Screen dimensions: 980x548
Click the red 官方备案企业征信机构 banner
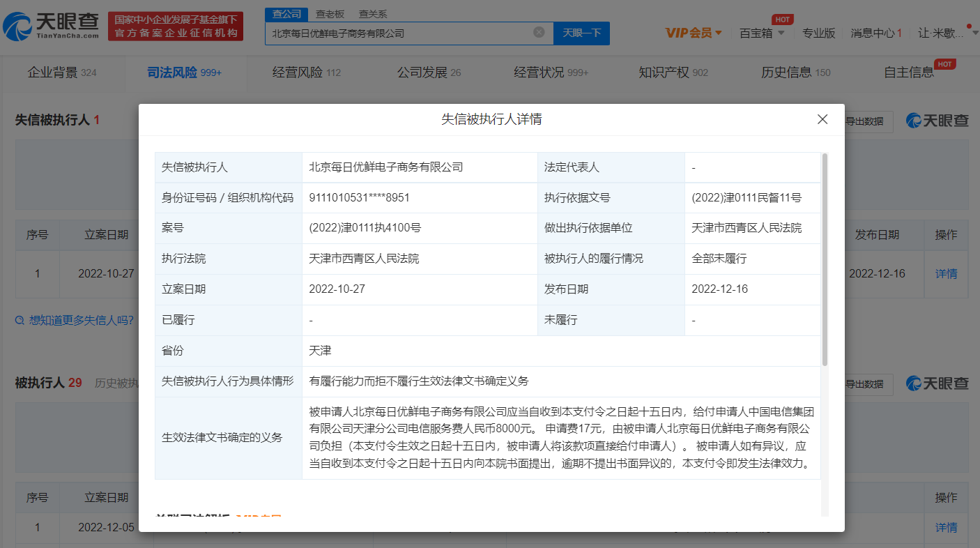click(176, 26)
